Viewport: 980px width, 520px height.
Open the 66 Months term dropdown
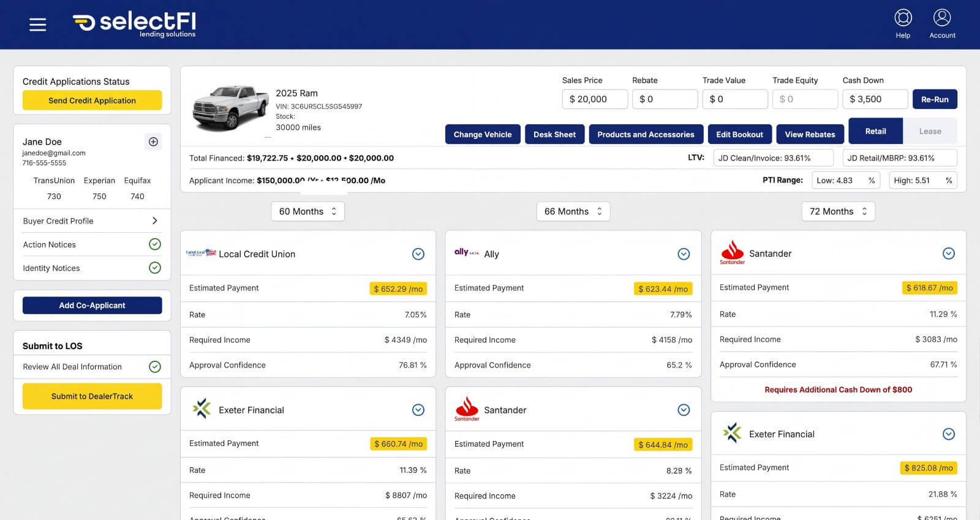(573, 211)
